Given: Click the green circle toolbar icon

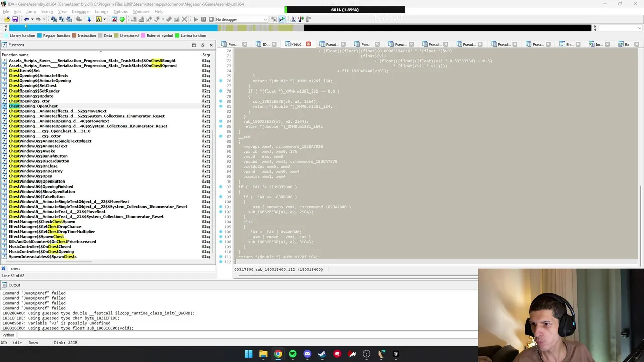Looking at the screenshot, I should click(x=122, y=19).
